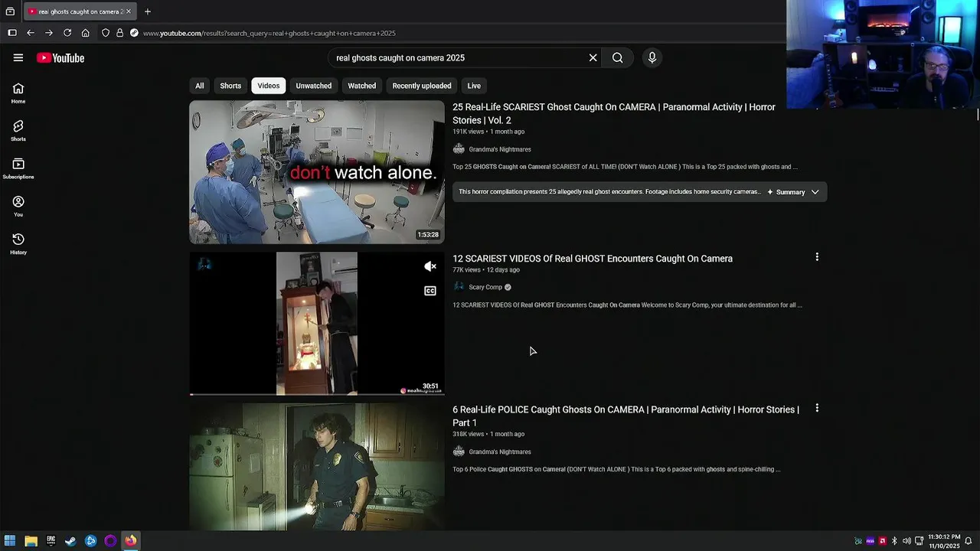Open Shorts in the YouTube sidebar
The image size is (980, 551).
[x=18, y=130]
